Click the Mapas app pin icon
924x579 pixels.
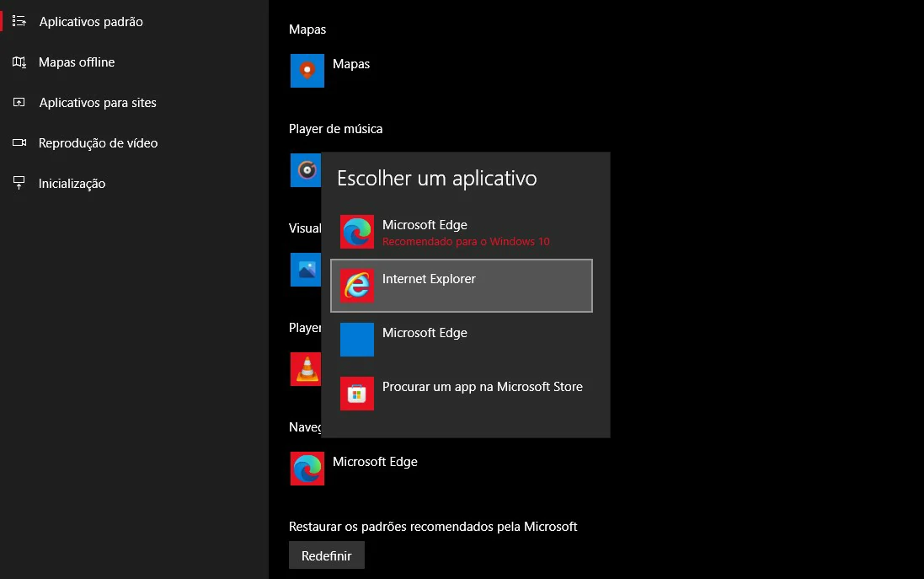(307, 71)
